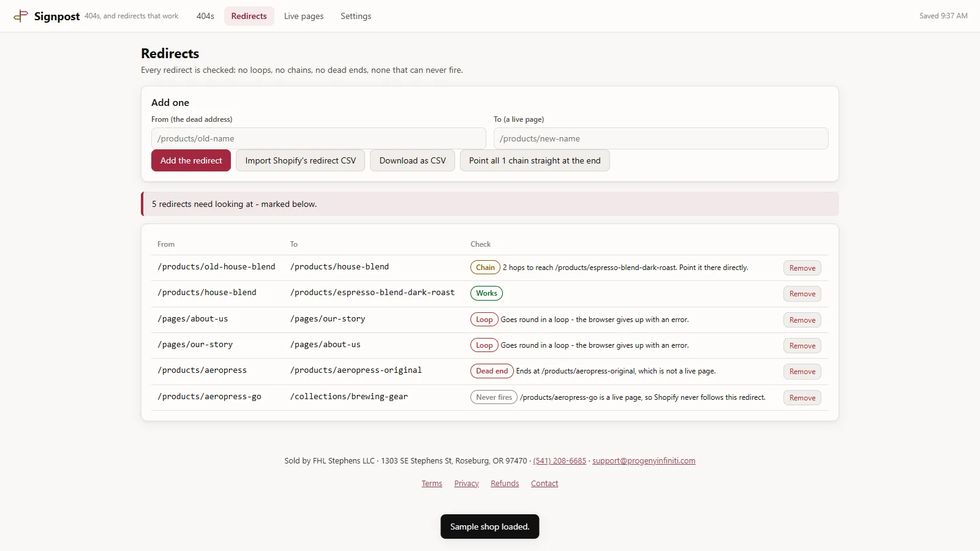Image resolution: width=980 pixels, height=551 pixels.
Task: Click the Signpost logo icon
Action: tap(21, 16)
